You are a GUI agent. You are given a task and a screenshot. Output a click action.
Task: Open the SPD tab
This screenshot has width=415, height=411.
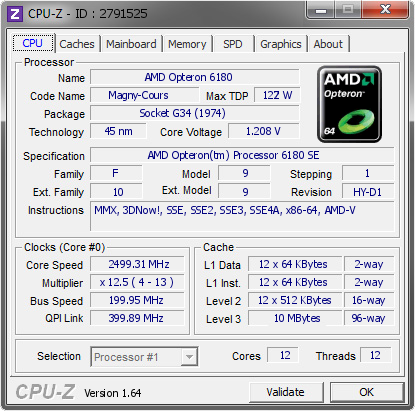233,44
